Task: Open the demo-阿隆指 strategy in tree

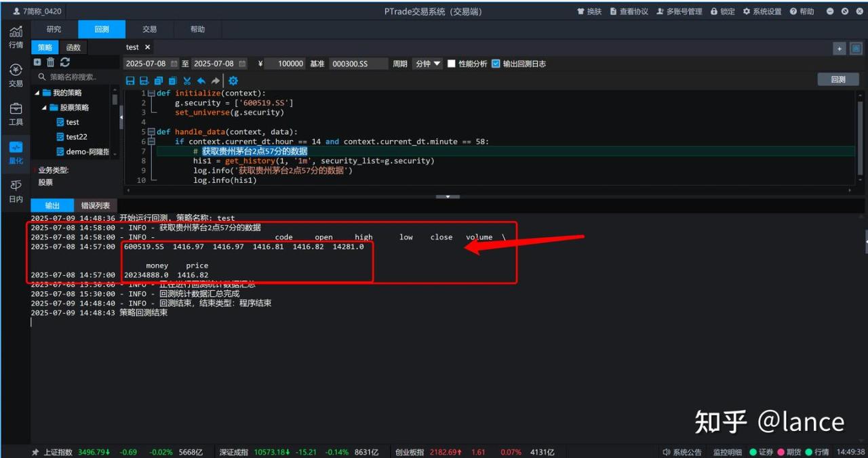Action: (x=82, y=152)
